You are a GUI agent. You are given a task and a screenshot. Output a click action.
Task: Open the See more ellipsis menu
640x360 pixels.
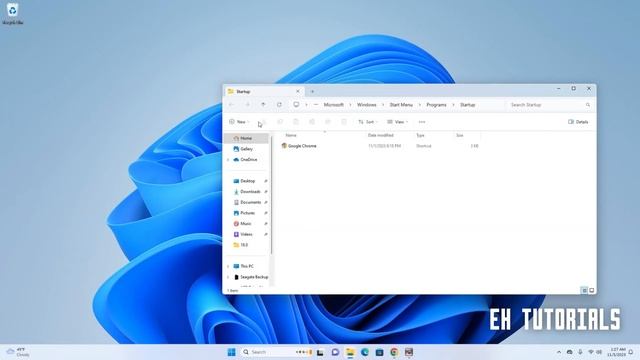click(422, 122)
